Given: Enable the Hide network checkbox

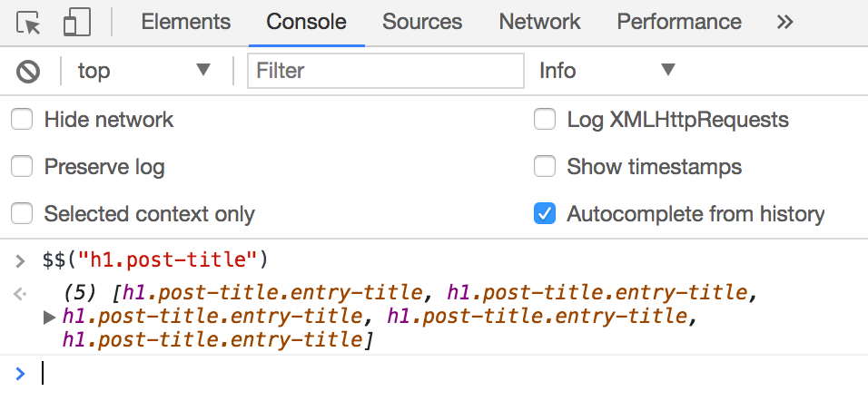Looking at the screenshot, I should click(22, 119).
